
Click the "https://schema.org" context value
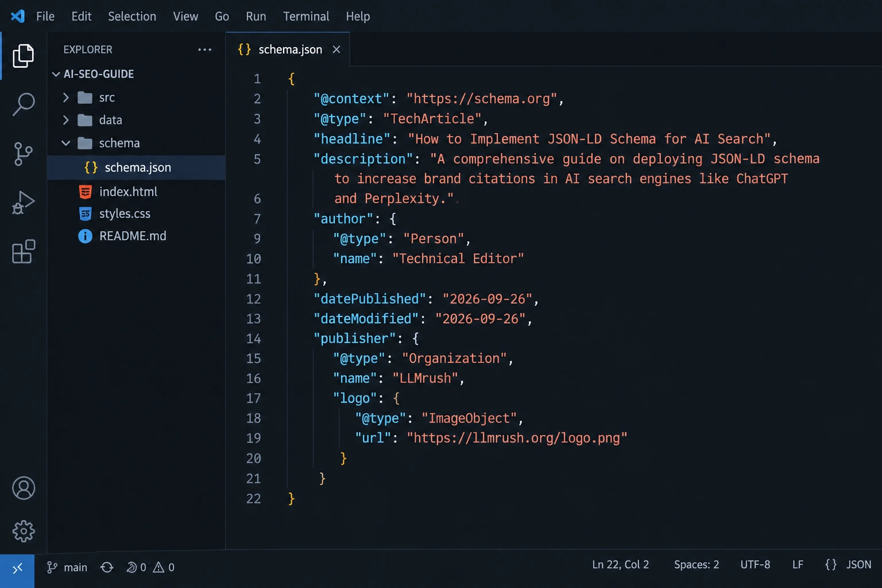click(482, 99)
